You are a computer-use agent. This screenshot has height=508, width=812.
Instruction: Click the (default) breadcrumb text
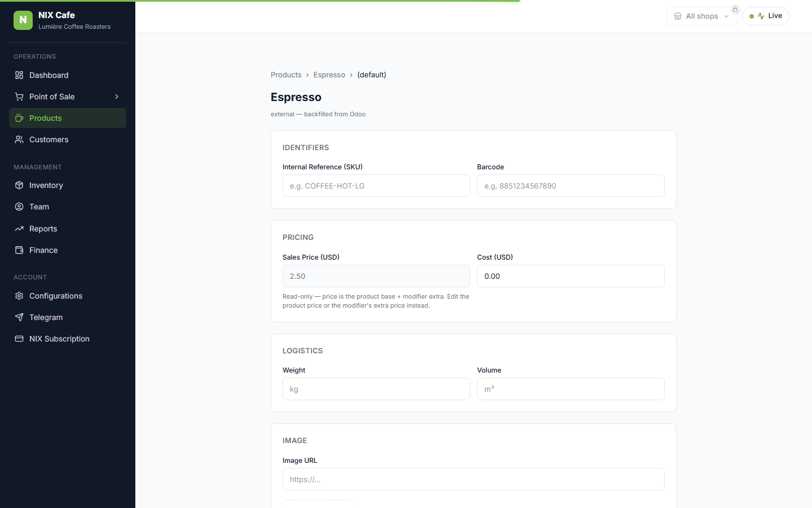[x=372, y=75]
